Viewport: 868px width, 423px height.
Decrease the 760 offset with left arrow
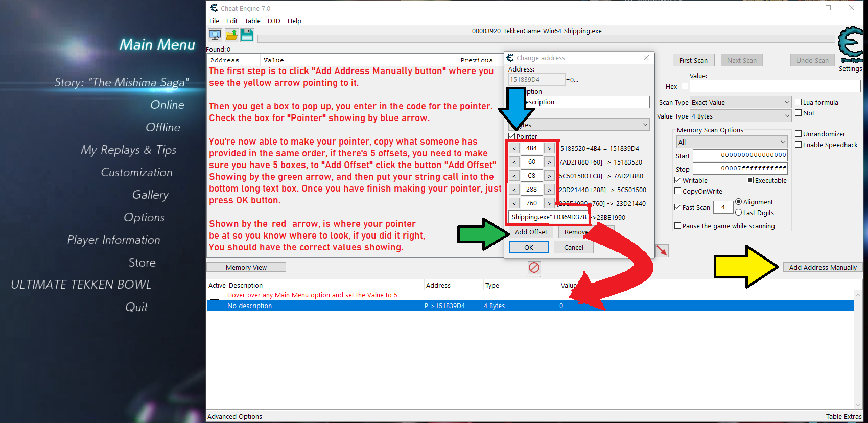[x=514, y=203]
